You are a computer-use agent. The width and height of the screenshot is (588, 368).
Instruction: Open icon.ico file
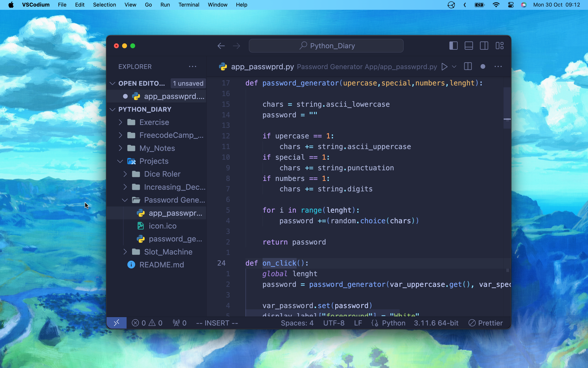pyautogui.click(x=156, y=226)
